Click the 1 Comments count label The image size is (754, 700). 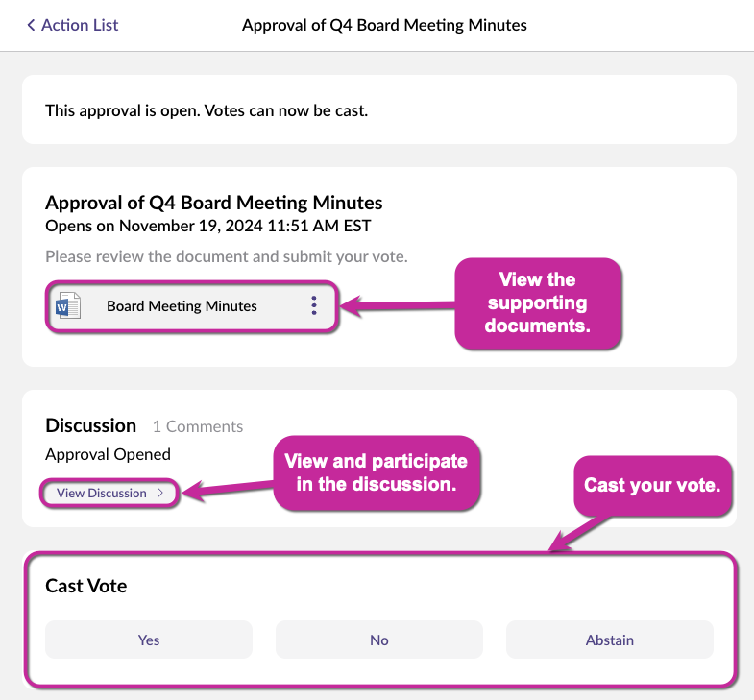[x=198, y=426]
